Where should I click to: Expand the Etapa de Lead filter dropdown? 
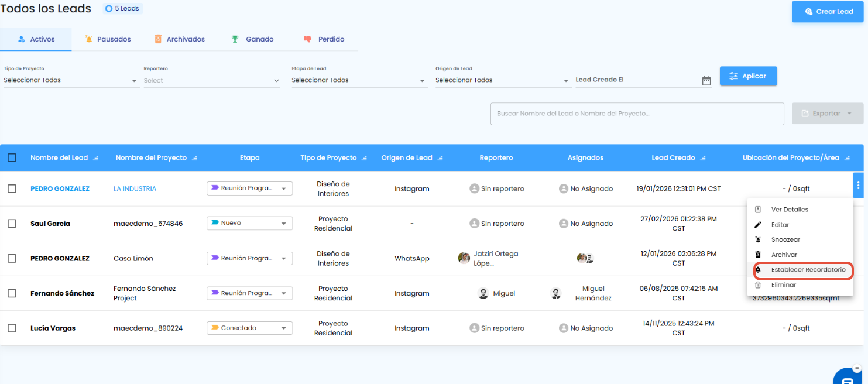359,80
